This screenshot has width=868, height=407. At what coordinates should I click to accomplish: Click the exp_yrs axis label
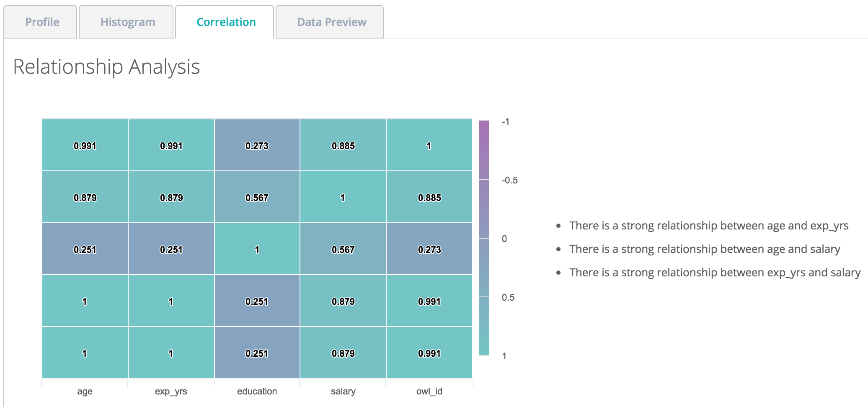pyautogui.click(x=171, y=392)
